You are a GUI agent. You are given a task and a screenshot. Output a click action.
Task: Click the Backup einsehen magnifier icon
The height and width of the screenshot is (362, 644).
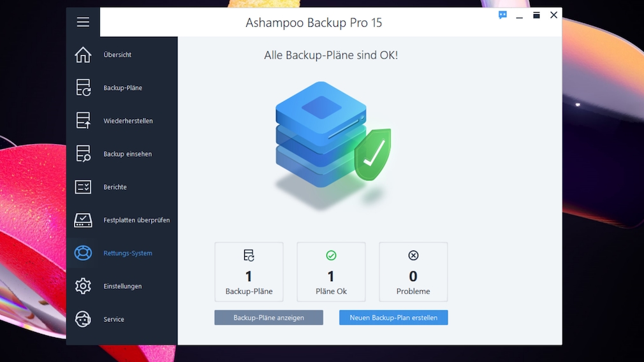point(83,154)
